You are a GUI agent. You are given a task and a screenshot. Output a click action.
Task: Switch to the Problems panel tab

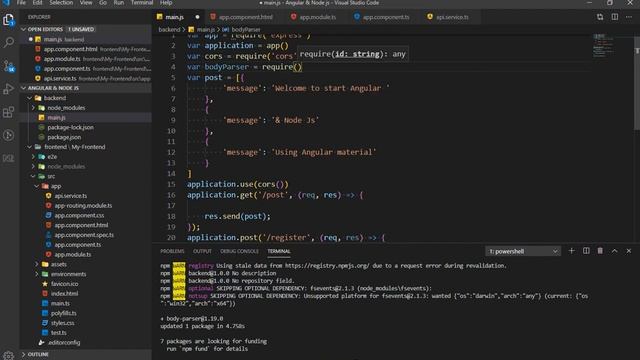172,251
